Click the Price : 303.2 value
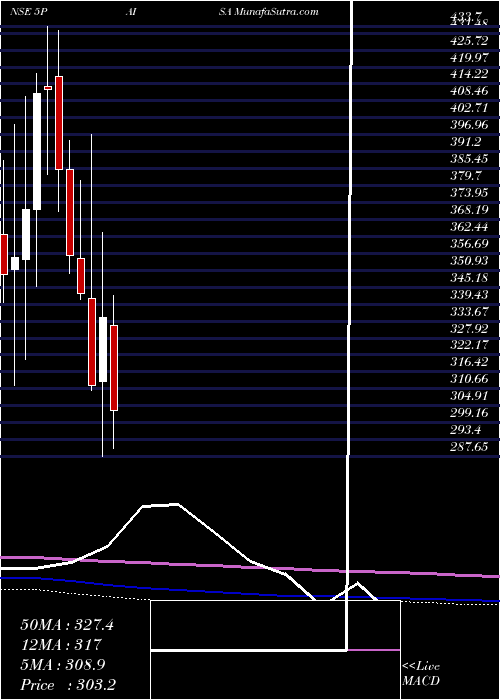This screenshot has height=700, width=500. [69, 685]
